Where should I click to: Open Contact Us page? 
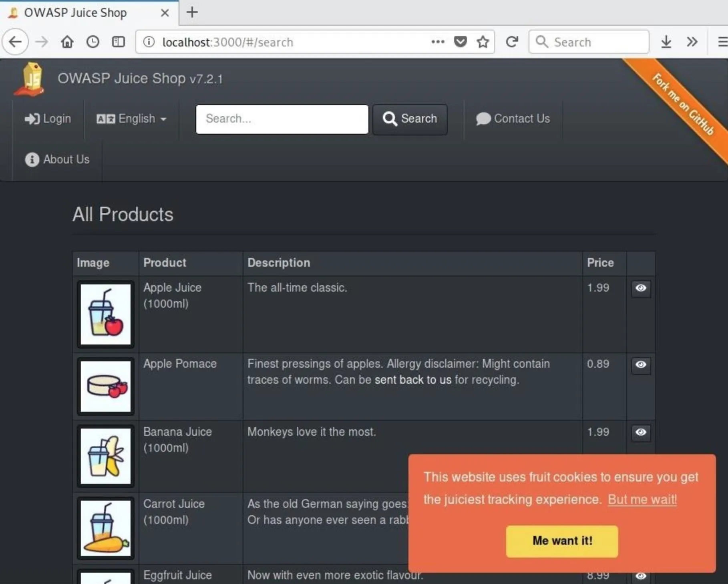513,119
